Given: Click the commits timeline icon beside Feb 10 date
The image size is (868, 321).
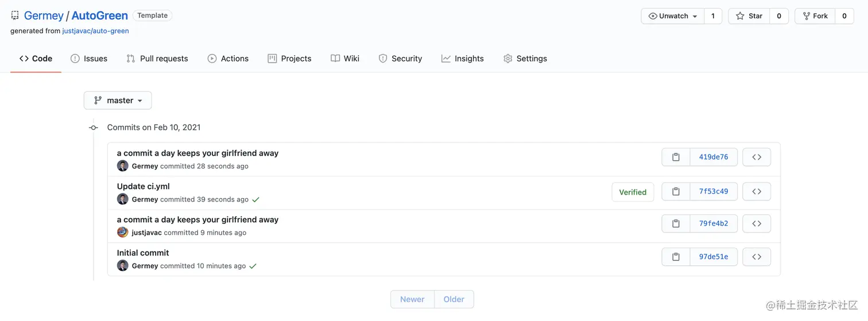Looking at the screenshot, I should 94,127.
